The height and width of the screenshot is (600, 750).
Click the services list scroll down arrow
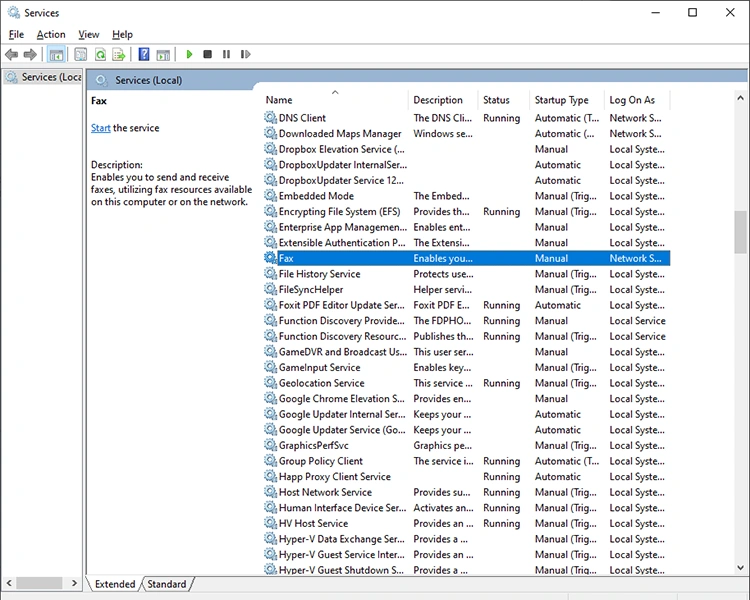pyautogui.click(x=740, y=568)
